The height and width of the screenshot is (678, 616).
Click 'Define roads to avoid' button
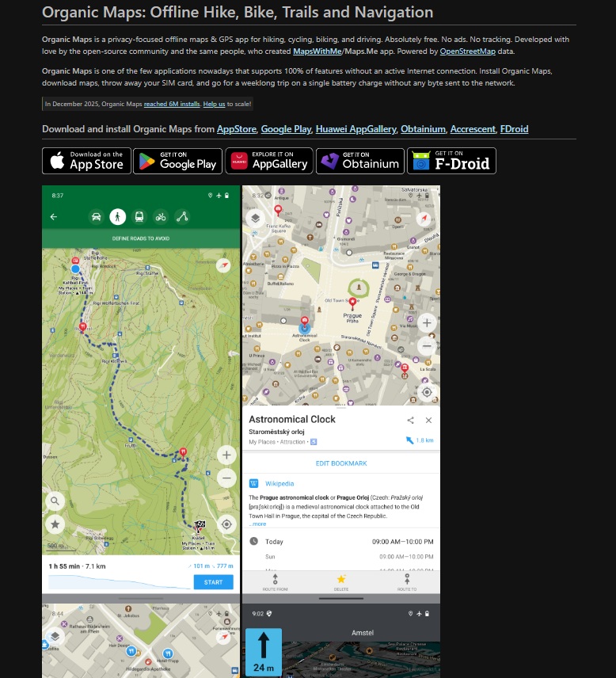click(141, 238)
